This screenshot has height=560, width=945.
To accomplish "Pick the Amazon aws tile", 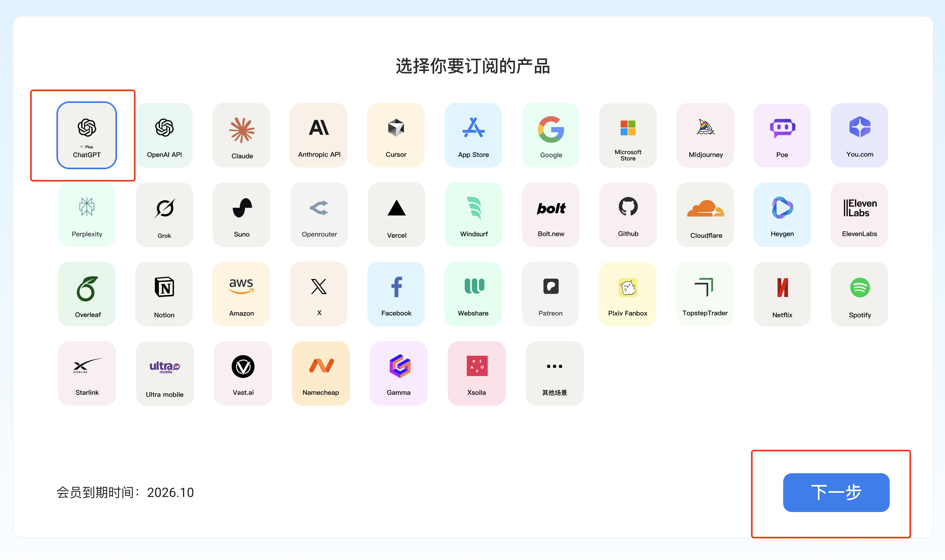I will pos(241,294).
